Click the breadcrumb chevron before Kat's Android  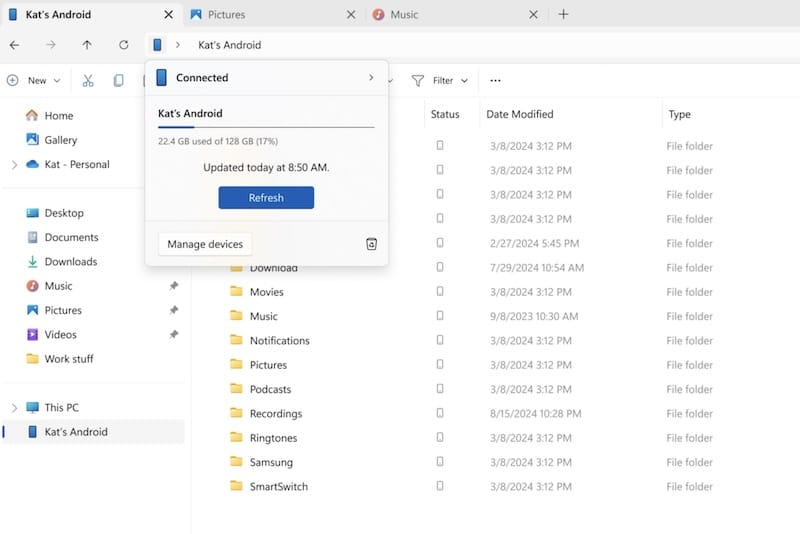click(x=178, y=45)
